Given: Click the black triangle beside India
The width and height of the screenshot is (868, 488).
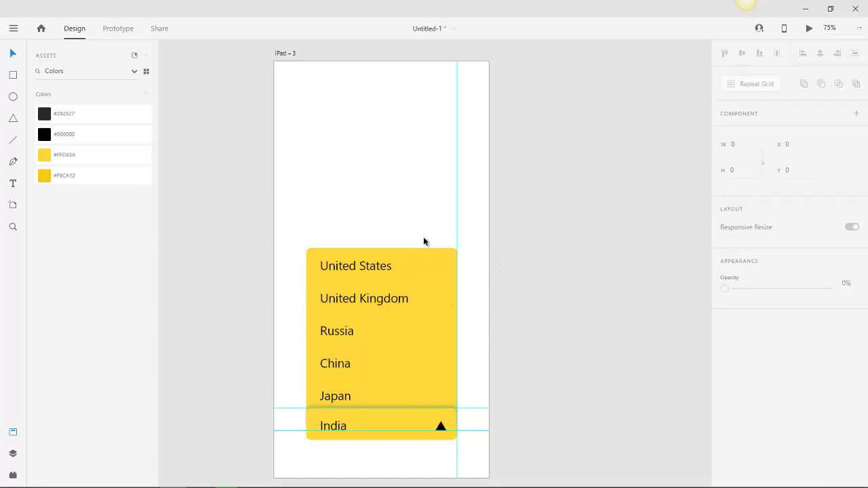Looking at the screenshot, I should [x=441, y=426].
